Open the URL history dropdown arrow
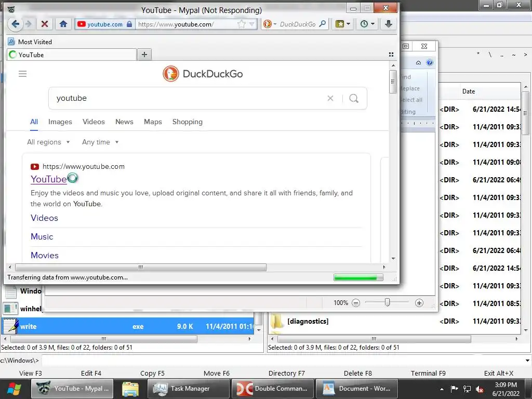The image size is (532, 399). tap(252, 24)
